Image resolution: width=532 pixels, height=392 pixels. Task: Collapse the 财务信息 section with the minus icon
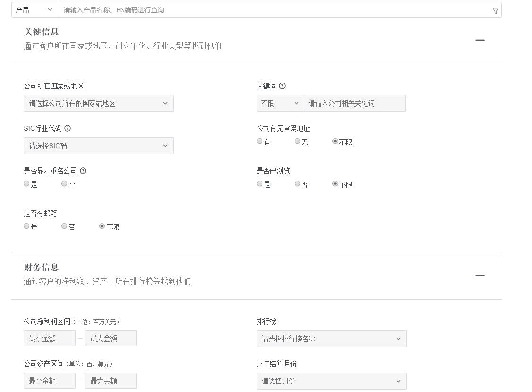480,275
